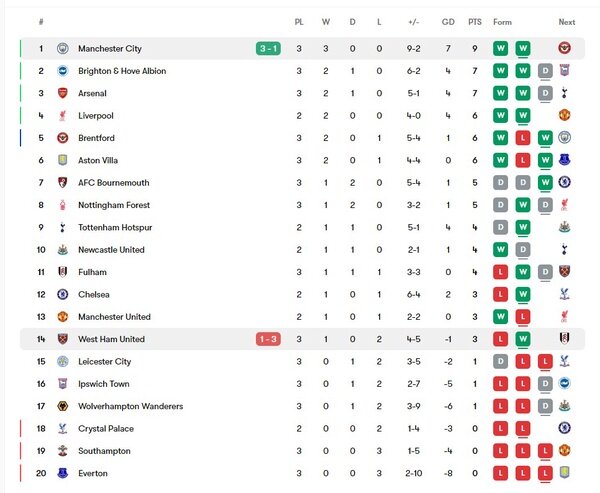Open the Nottingham Forest team link
This screenshot has height=493, width=600.
[115, 205]
